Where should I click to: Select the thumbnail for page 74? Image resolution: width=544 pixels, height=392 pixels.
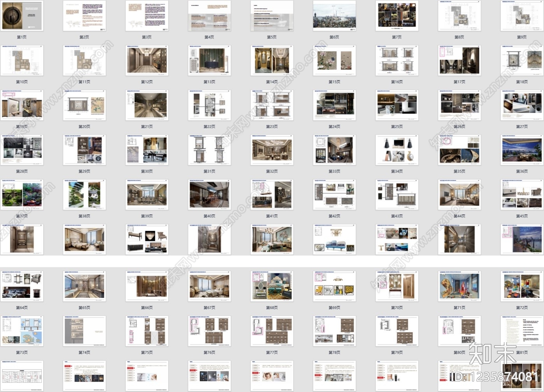[84, 331]
